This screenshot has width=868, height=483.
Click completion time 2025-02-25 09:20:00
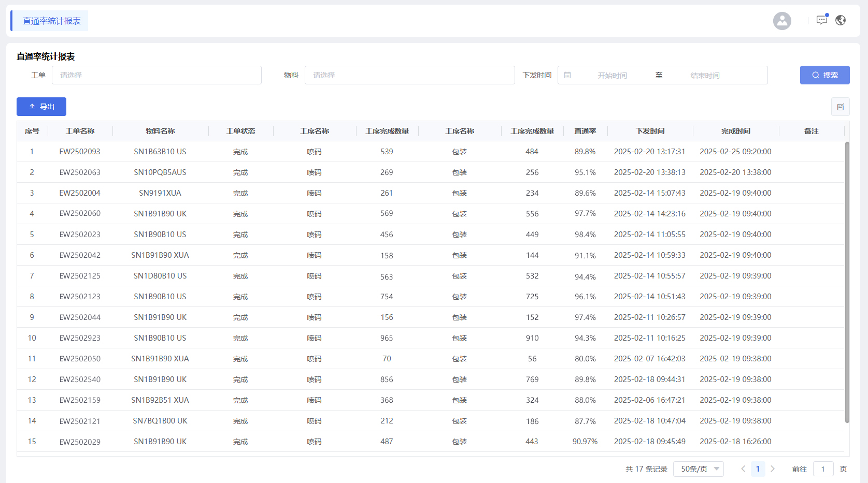[x=735, y=152]
